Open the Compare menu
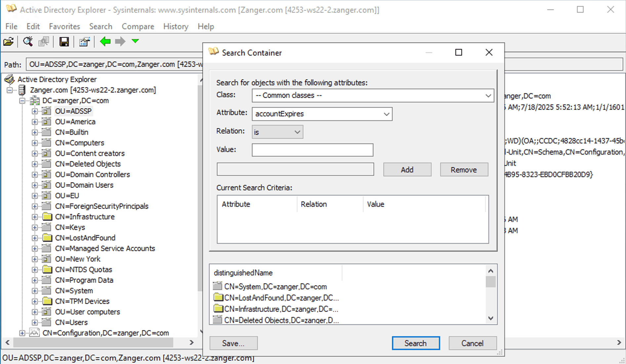This screenshot has width=626, height=364. [x=138, y=26]
